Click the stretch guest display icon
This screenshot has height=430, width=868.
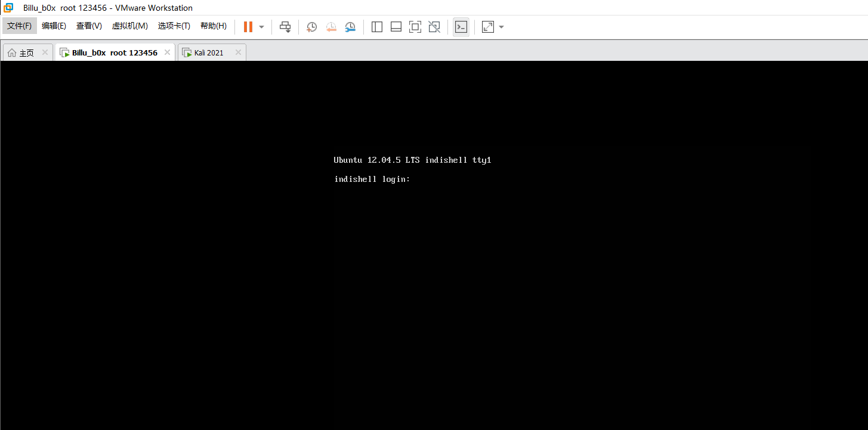pos(488,27)
